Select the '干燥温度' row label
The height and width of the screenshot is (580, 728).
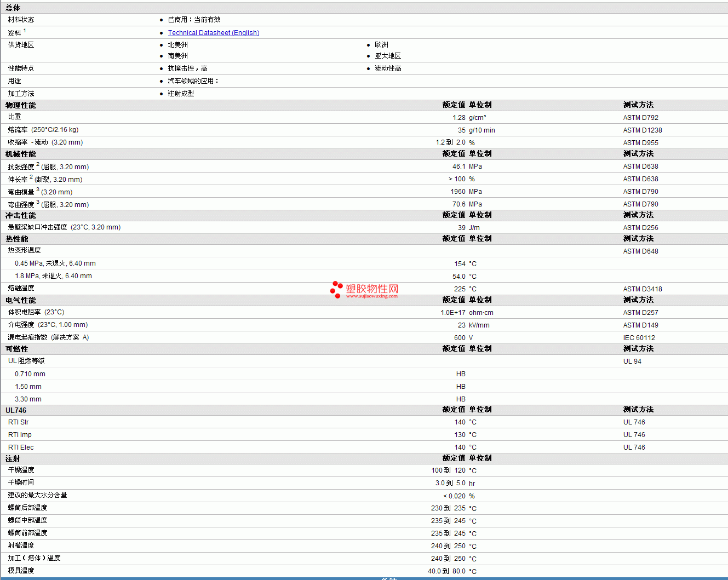coord(21,470)
